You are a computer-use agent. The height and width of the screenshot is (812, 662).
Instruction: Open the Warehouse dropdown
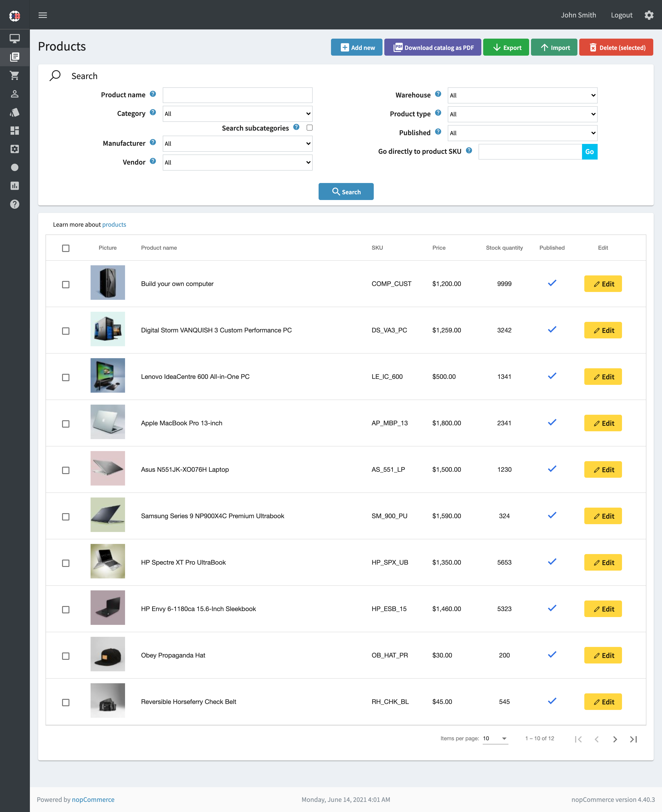tap(522, 95)
